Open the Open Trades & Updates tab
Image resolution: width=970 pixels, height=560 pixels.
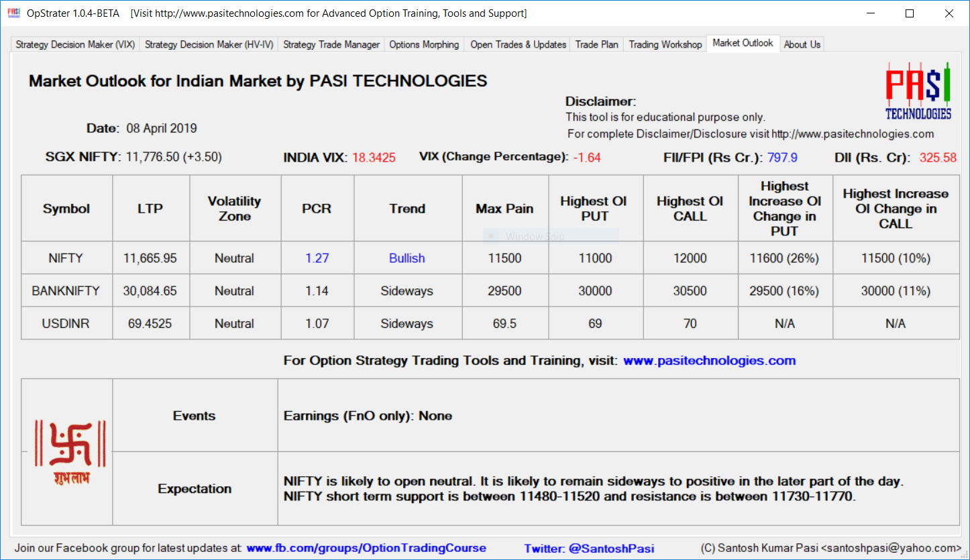(x=519, y=44)
